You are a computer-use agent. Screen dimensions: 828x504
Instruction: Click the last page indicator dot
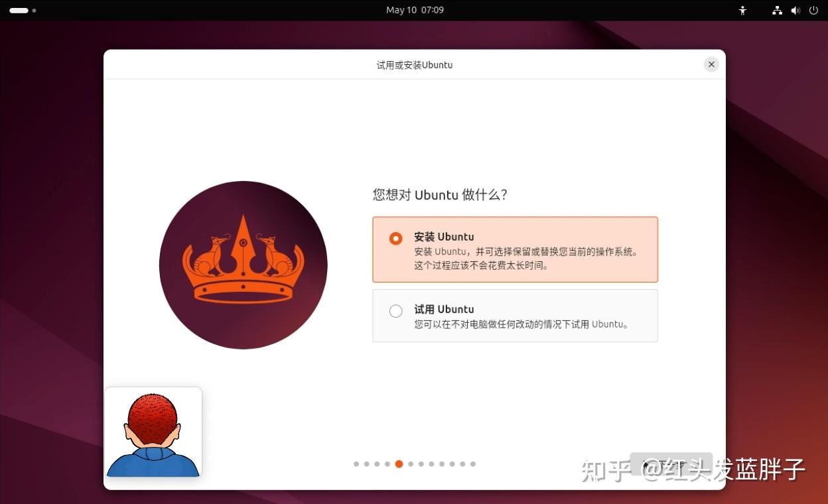point(473,464)
